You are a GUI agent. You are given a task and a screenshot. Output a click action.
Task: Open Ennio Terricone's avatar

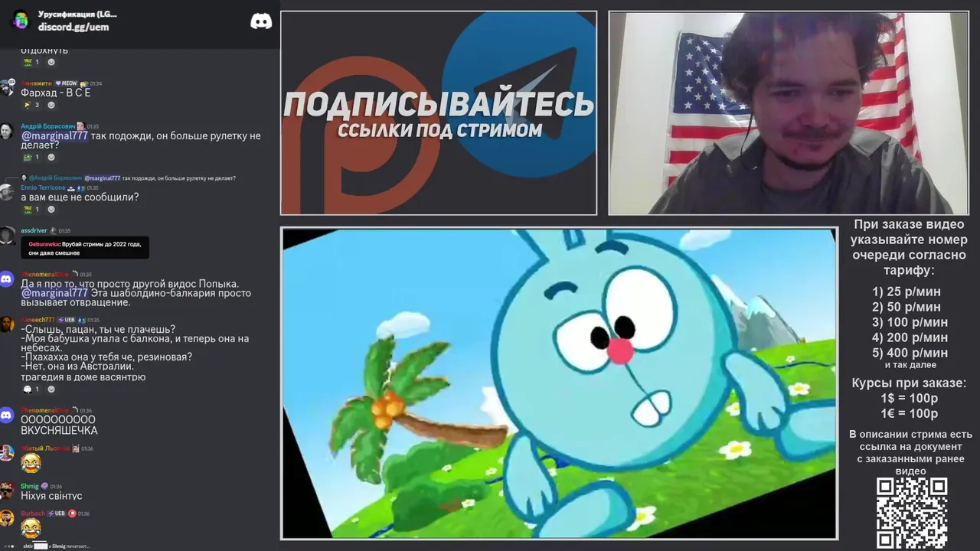click(7, 192)
